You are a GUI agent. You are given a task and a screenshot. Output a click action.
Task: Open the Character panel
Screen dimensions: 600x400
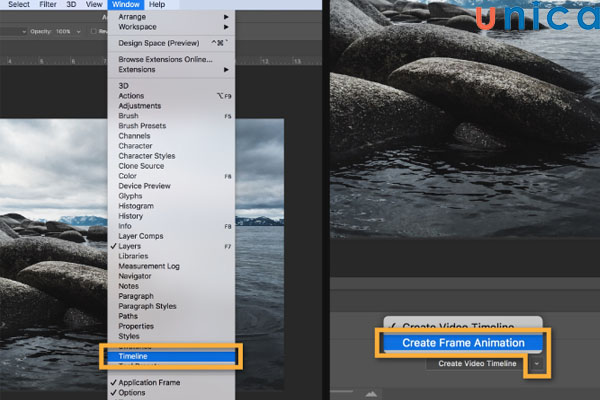click(x=171, y=146)
